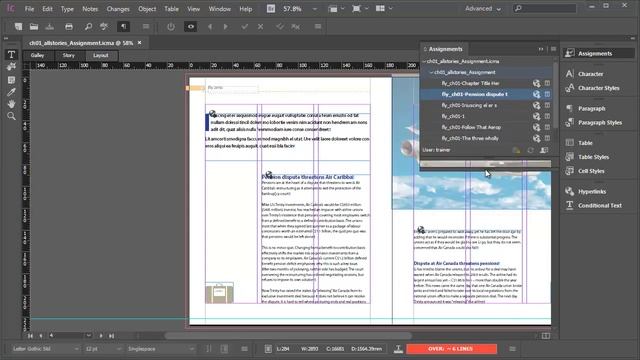This screenshot has height=360, width=640.
Task: Select the Position tool below the Type tool
Action: coord(11,67)
